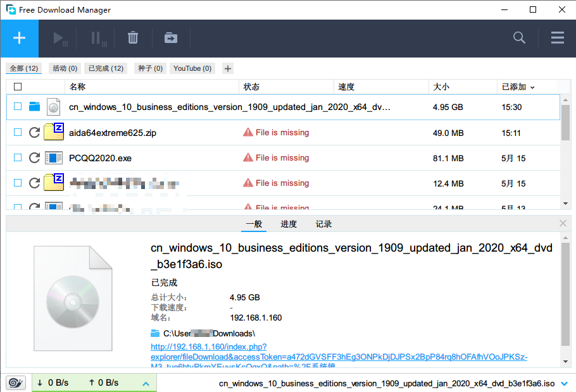Screen dimensions: 576x392
Task: Click the details panel scrollbar up arrow
Action: [x=565, y=238]
